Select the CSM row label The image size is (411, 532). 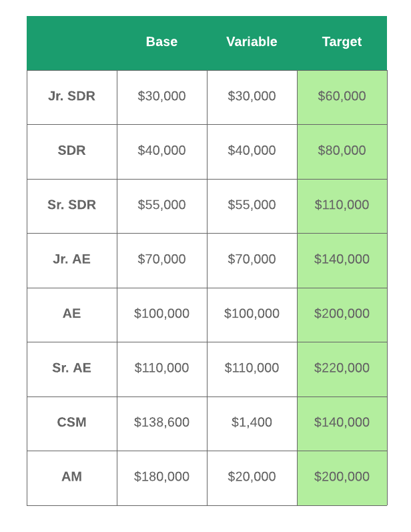(71, 423)
